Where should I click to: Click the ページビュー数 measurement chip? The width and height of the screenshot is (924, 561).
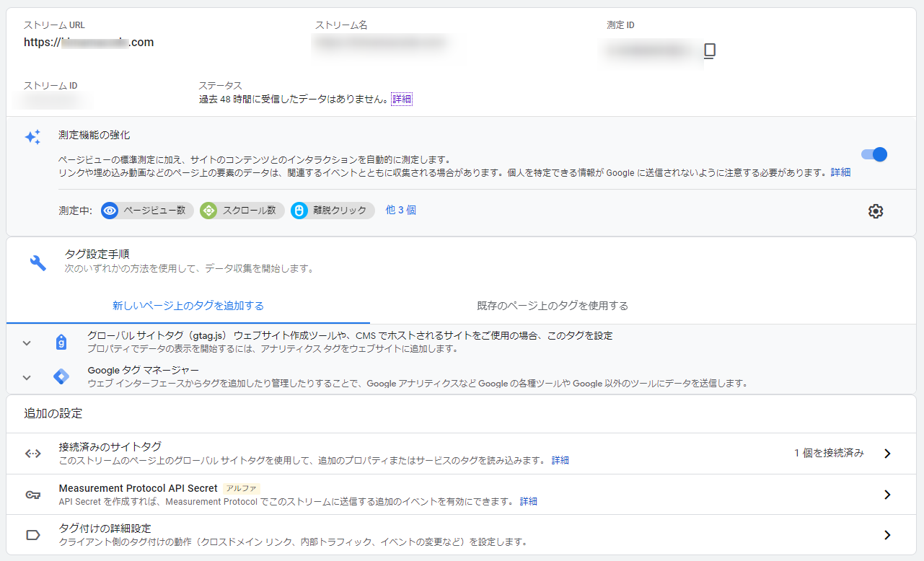[x=147, y=211]
